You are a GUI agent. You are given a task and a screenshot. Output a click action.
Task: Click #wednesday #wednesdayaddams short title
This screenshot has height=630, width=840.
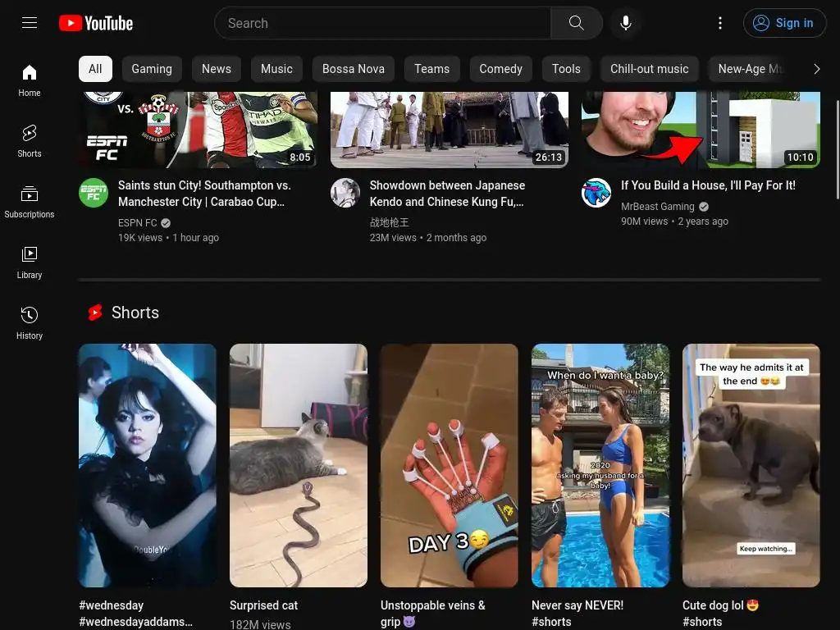point(135,614)
